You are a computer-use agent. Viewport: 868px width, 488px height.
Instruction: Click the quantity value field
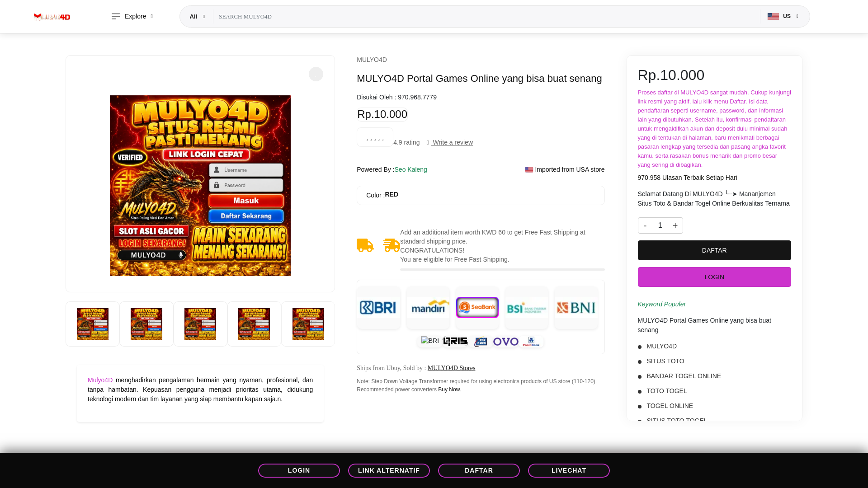[x=660, y=225]
